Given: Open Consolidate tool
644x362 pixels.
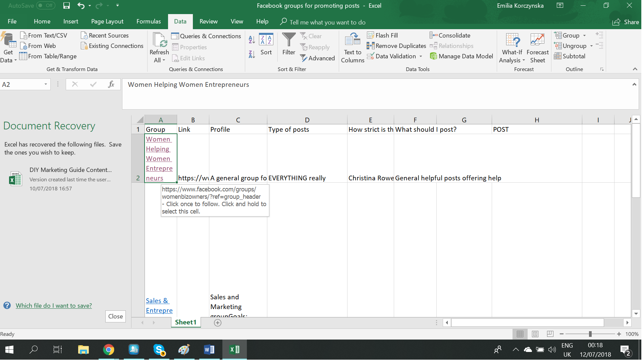Looking at the screenshot, I should (x=450, y=36).
